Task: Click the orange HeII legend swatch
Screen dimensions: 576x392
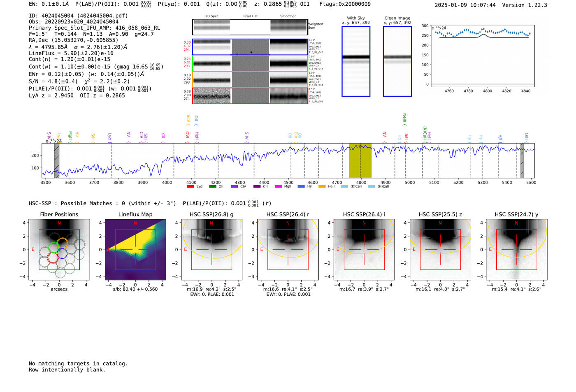Action: (x=322, y=186)
